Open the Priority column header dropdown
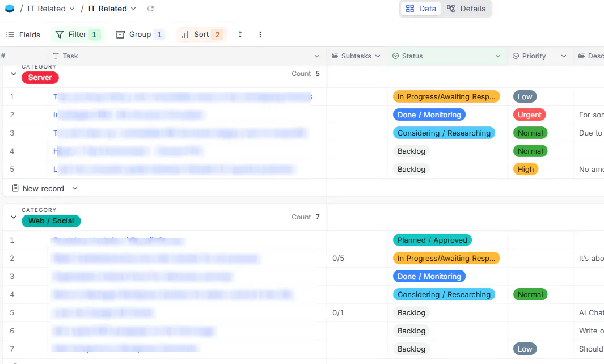The image size is (604, 364). (564, 56)
